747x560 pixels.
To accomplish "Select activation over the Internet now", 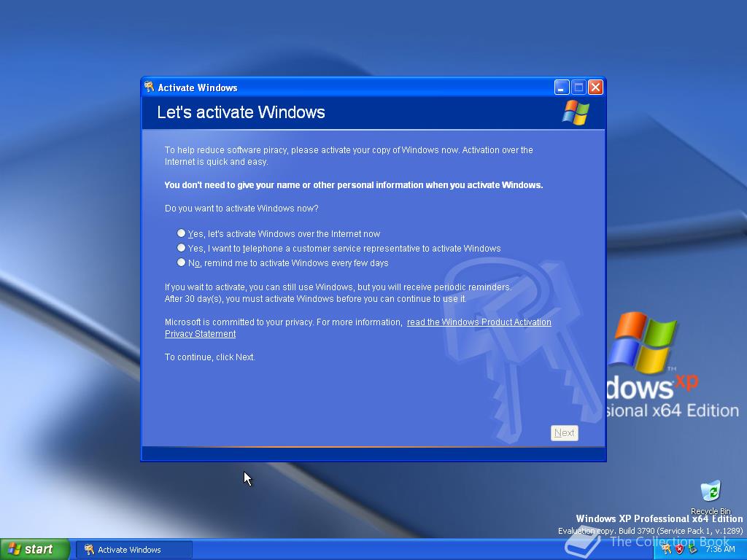I will [181, 233].
